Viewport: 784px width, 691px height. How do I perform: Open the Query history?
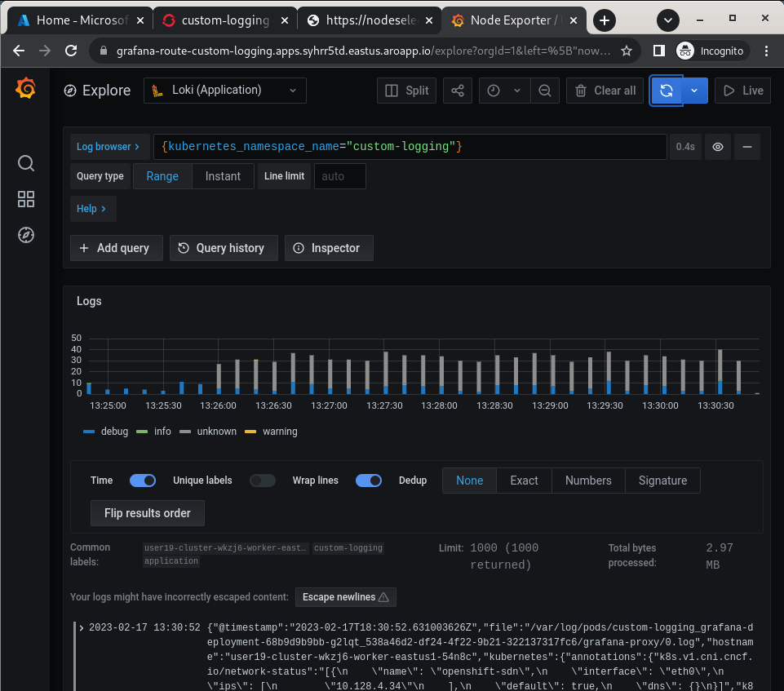(224, 248)
